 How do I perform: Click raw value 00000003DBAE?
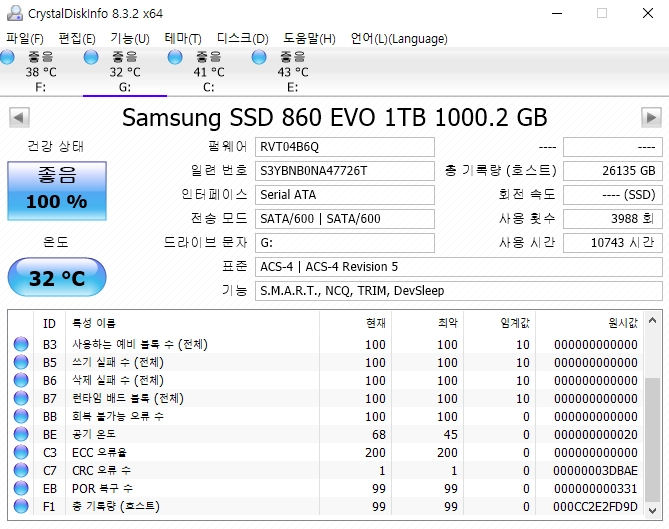tap(595, 470)
